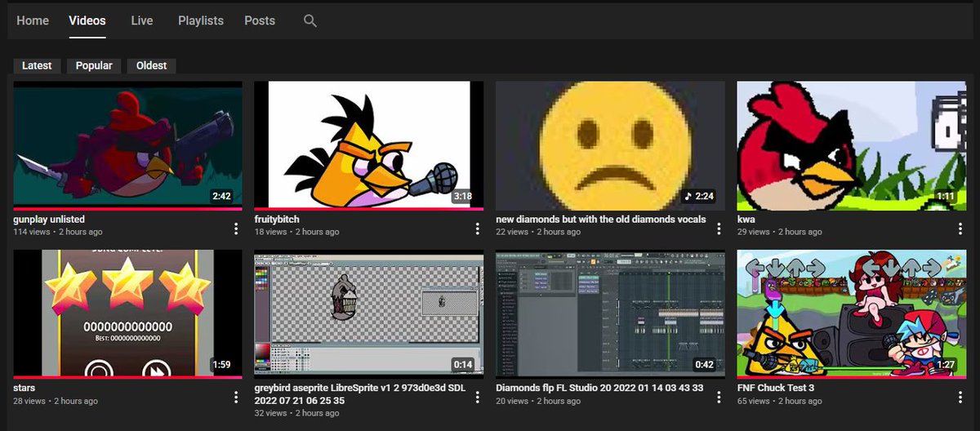The width and height of the screenshot is (980, 431).
Task: Click '28 views • 2 hours ago' text
Action: [56, 401]
